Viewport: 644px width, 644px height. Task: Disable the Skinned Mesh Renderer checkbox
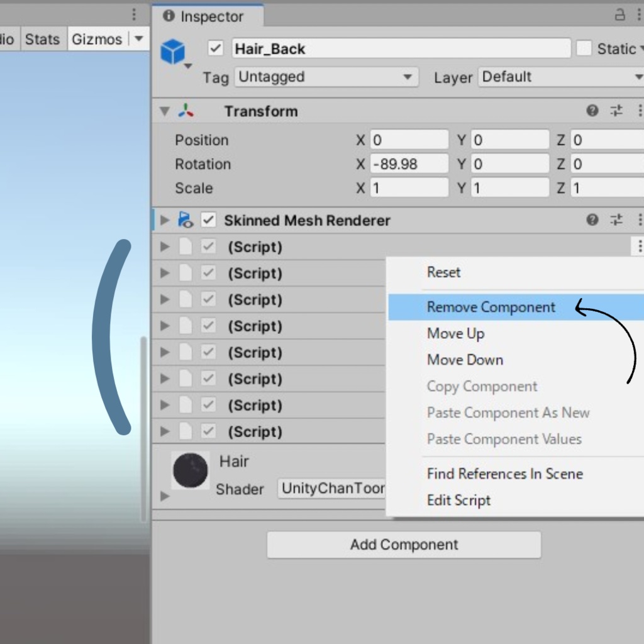point(208,220)
